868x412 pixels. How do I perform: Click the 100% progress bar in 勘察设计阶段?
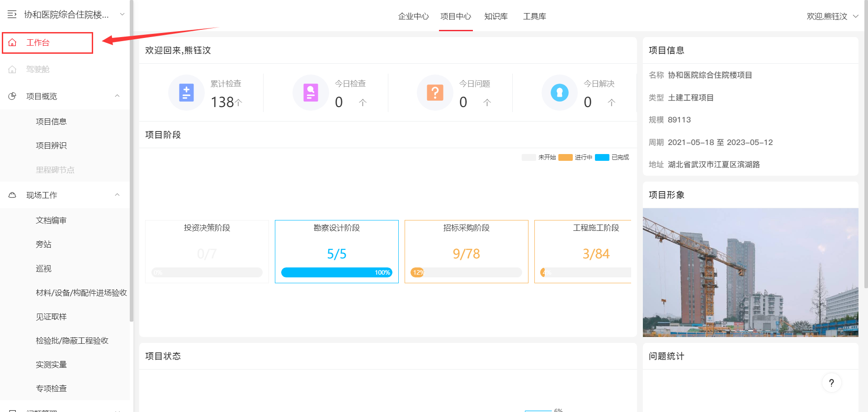tap(337, 272)
